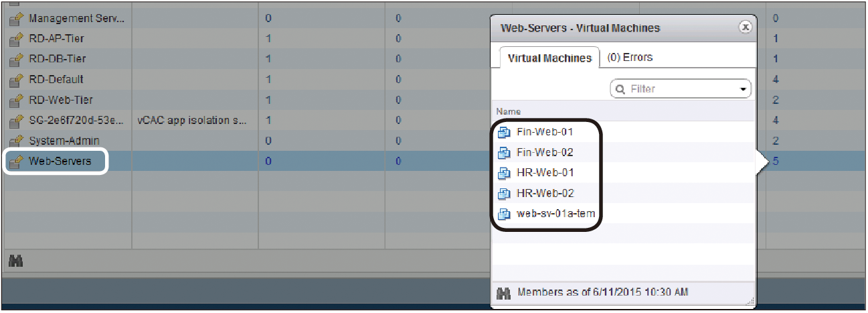Viewport: 868px width, 313px height.
Task: Click the Name column header
Action: [x=509, y=111]
